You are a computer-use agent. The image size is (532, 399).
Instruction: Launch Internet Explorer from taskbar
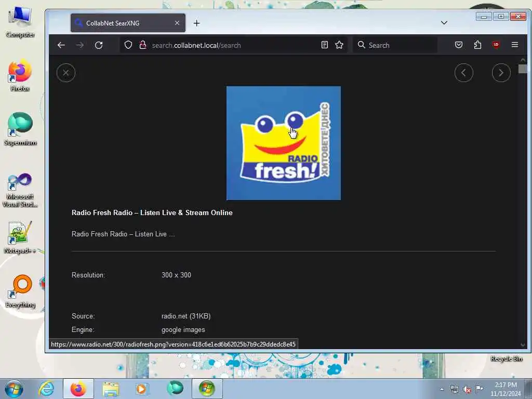[x=46, y=389]
